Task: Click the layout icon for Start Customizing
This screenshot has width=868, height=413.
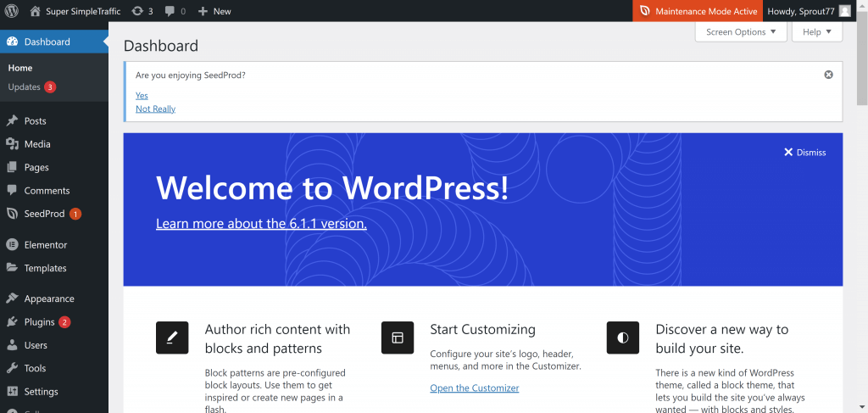Action: tap(398, 338)
